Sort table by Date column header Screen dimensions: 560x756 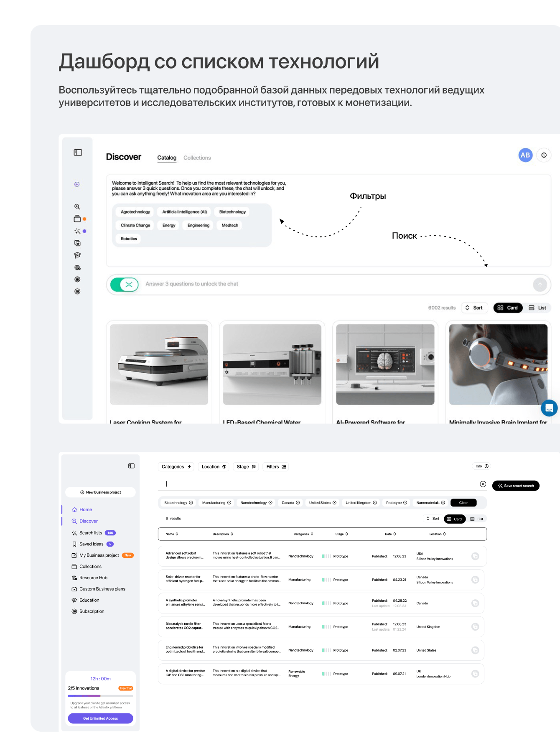click(390, 534)
